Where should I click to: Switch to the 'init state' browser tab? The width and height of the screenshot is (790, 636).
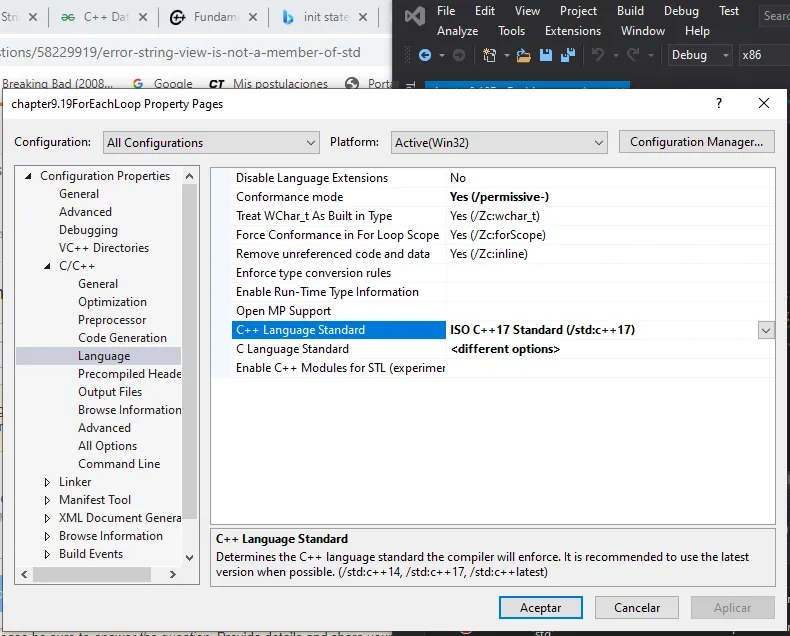click(323, 17)
